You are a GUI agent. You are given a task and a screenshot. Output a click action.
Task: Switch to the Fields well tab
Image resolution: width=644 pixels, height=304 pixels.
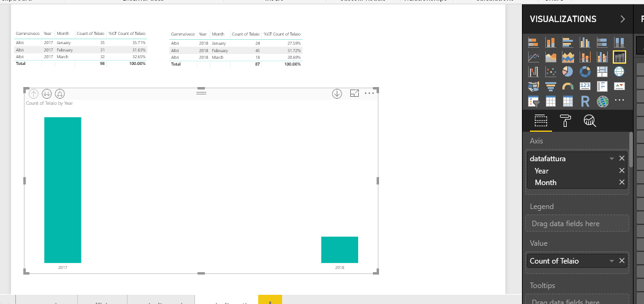coord(540,121)
